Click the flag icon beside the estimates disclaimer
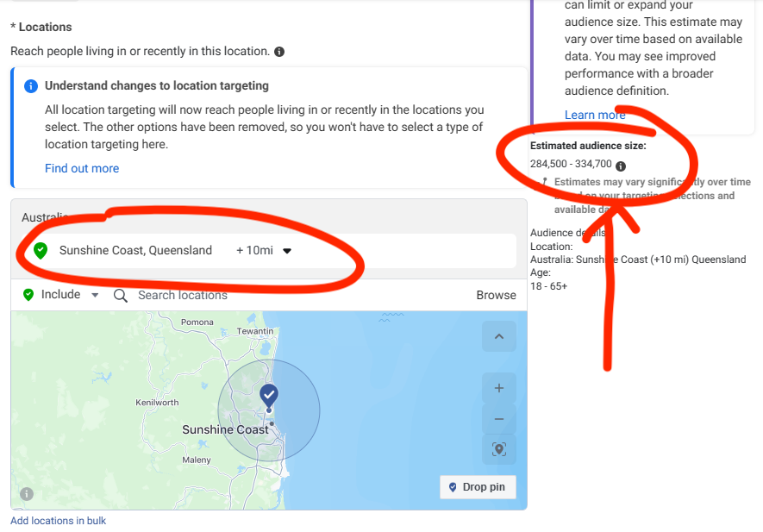 click(x=545, y=182)
